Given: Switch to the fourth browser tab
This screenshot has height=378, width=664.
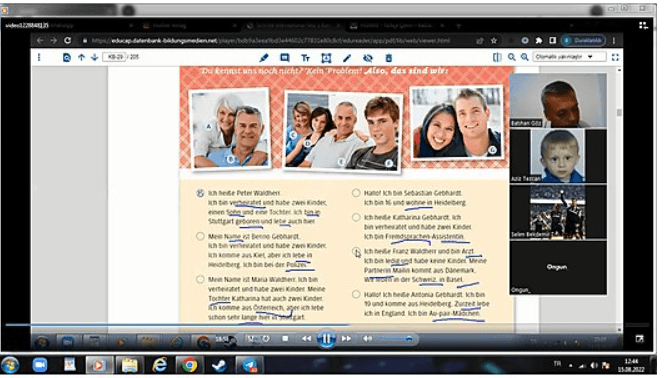Looking at the screenshot, I should tap(398, 25).
